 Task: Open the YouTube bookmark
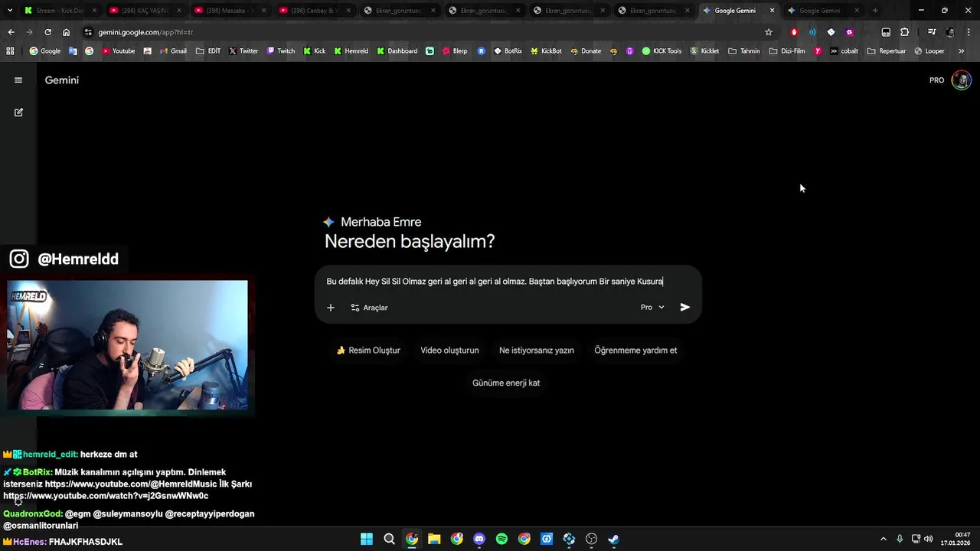pyautogui.click(x=117, y=51)
